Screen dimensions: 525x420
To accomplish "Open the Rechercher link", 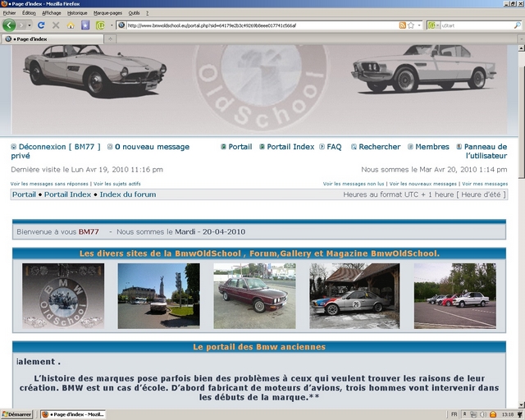I will [x=379, y=147].
